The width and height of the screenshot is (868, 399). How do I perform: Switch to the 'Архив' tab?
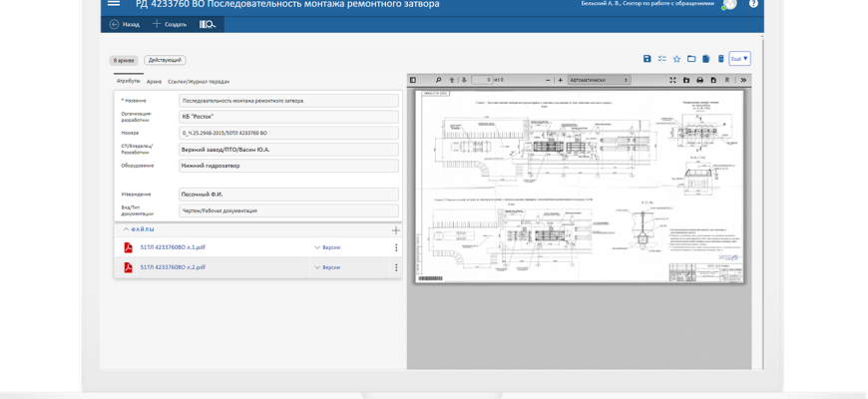tap(154, 81)
